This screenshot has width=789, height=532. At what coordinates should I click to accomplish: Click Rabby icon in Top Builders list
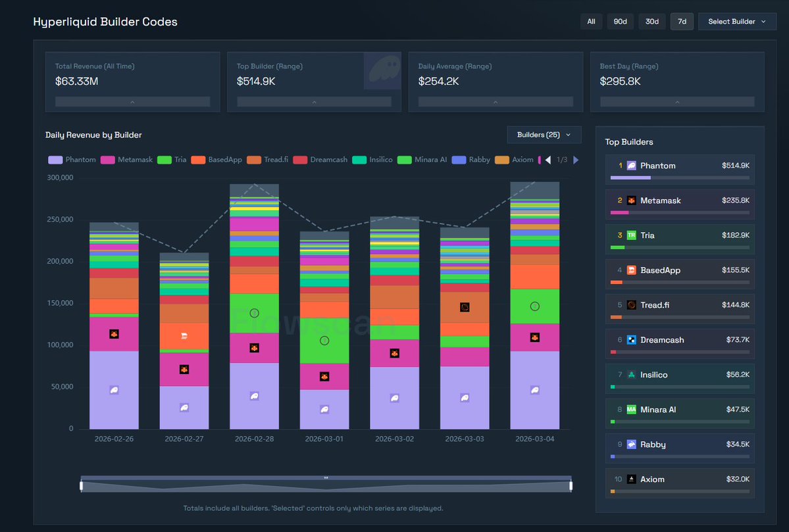[x=631, y=445]
